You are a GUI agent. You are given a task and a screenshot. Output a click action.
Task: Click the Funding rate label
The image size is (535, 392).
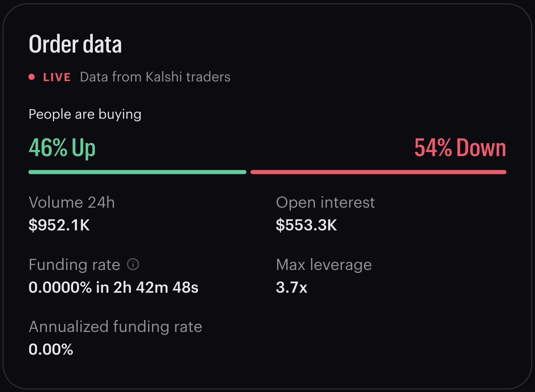[74, 265]
